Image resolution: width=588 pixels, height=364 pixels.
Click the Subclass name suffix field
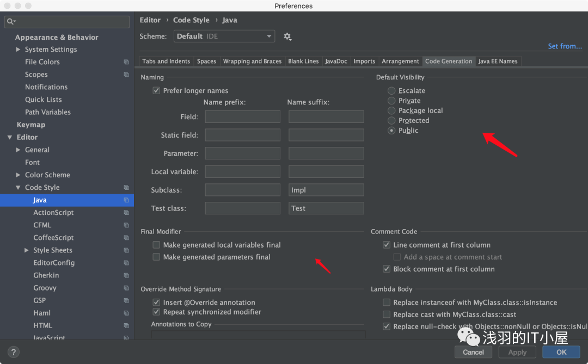click(x=326, y=190)
